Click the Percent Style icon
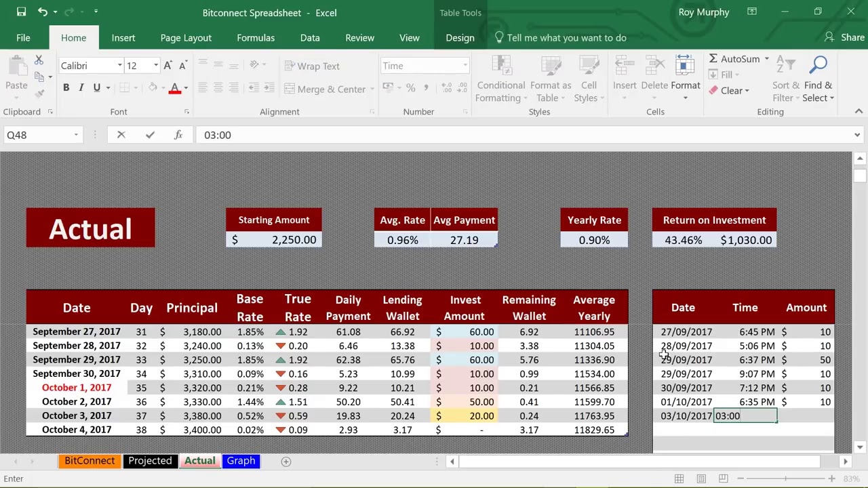The width and height of the screenshot is (868, 488). tap(410, 87)
